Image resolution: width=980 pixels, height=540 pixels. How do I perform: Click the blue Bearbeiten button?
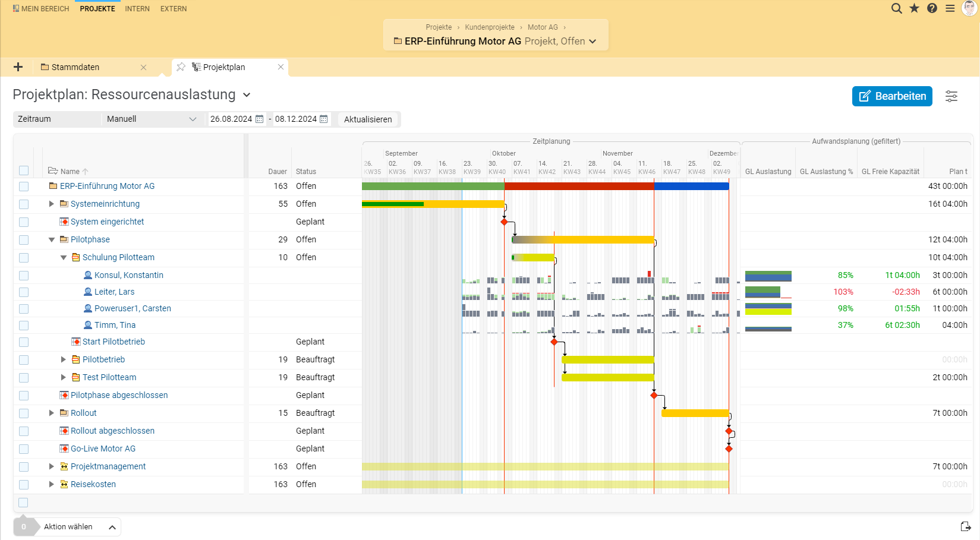pyautogui.click(x=891, y=96)
